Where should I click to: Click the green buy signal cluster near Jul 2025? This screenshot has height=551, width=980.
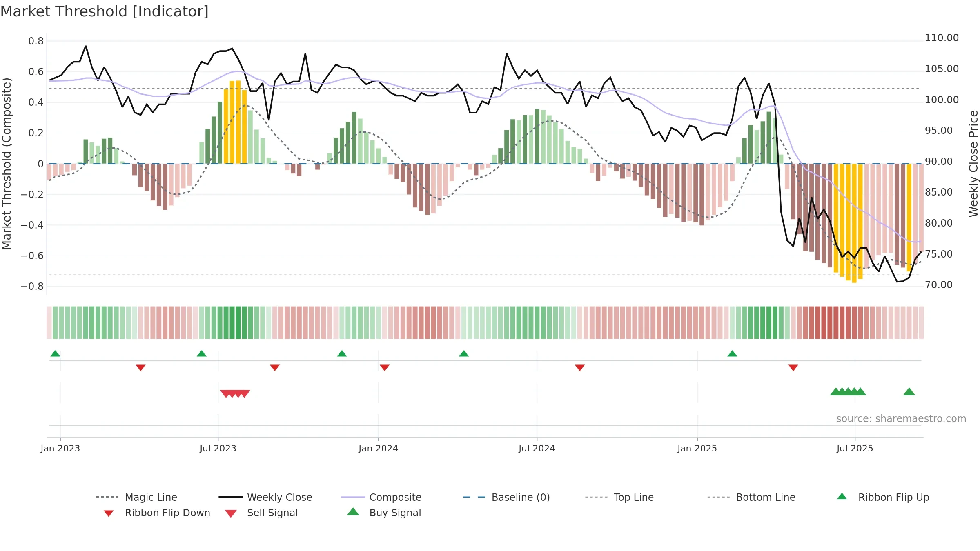[848, 392]
